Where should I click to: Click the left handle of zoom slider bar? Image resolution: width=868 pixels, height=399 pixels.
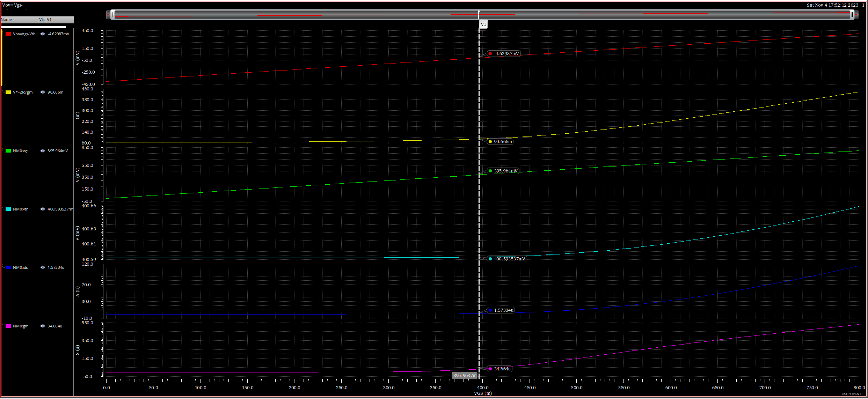112,15
